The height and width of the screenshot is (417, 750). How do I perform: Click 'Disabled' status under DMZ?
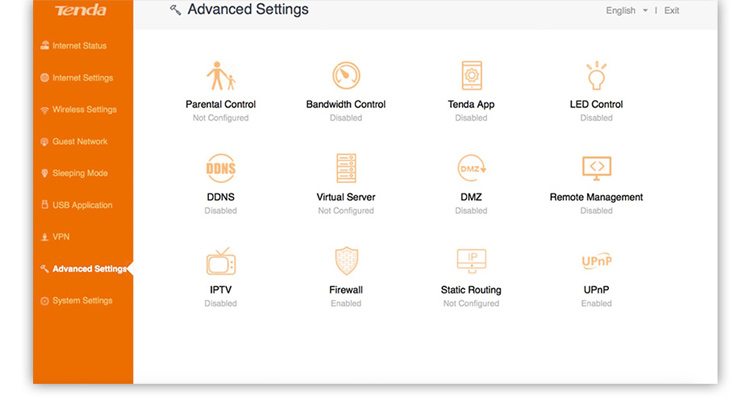[471, 210]
